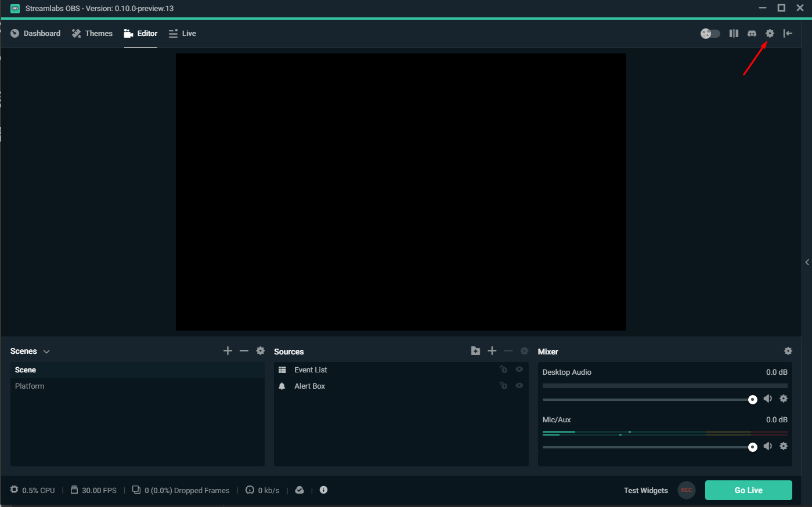Select the Alert Box source
Screen dimensions: 812x507
[x=401, y=386]
